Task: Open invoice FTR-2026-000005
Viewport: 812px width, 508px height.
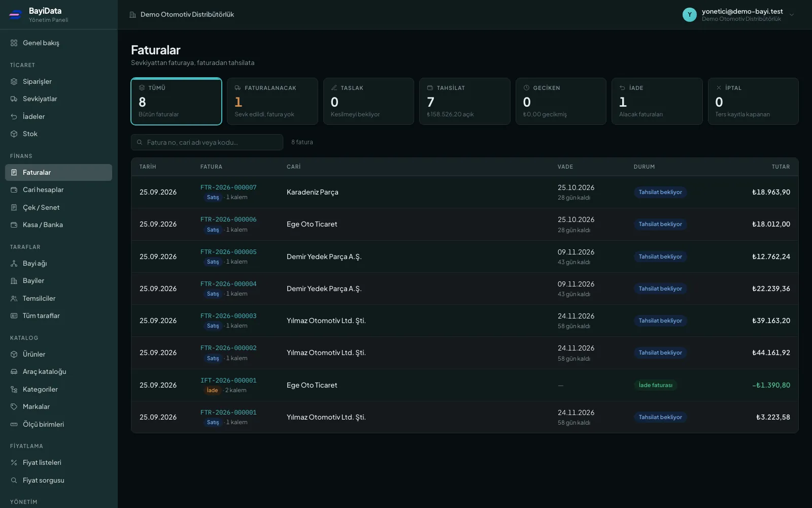Action: tap(228, 252)
